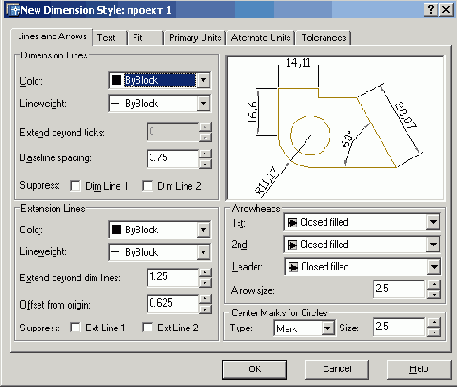Decrease Arrow size with down arrow
The height and width of the screenshot is (387, 457).
click(x=434, y=294)
